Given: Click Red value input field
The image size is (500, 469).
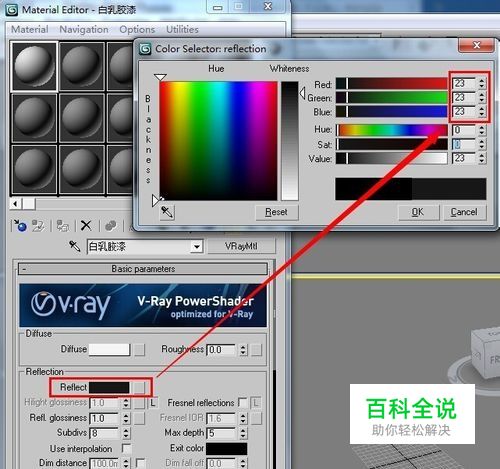Looking at the screenshot, I should (464, 83).
